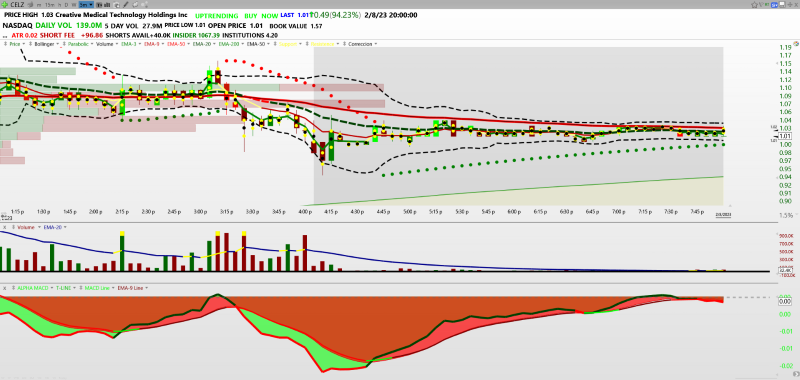Click the CELZ ticker symbol field

click(17, 5)
